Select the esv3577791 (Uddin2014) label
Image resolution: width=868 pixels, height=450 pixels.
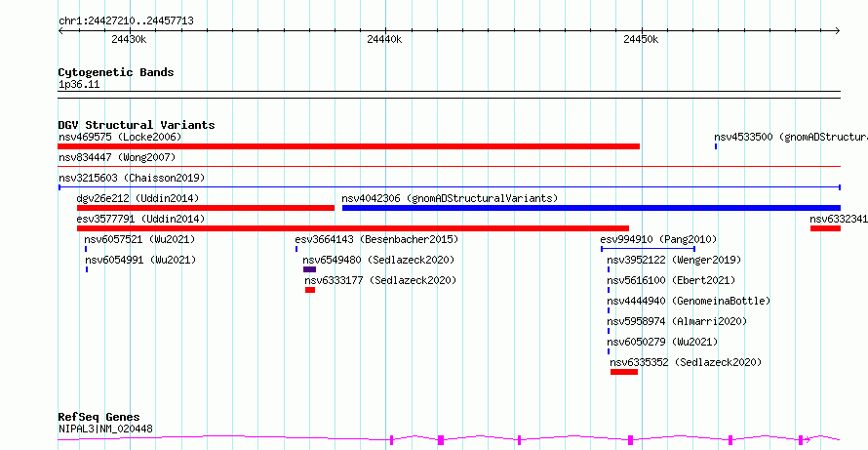pos(140,219)
